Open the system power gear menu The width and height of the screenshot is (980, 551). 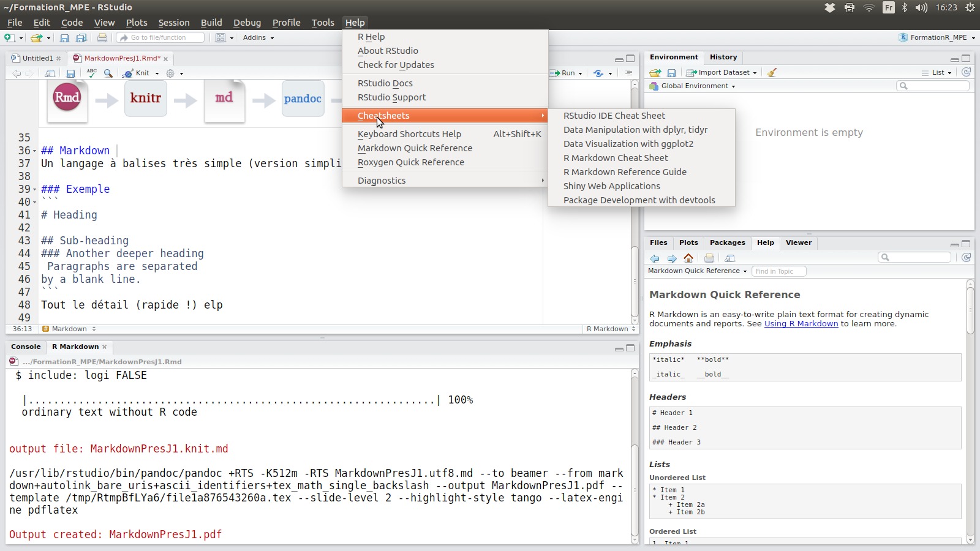[x=970, y=7]
